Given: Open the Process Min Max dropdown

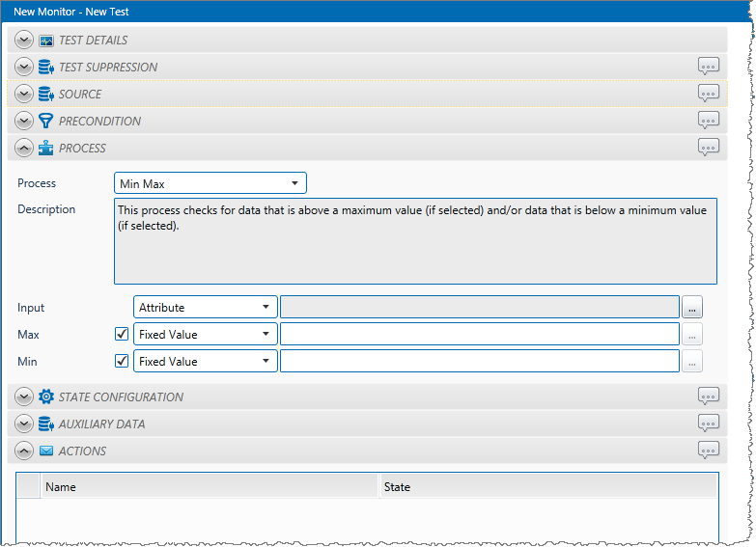Looking at the screenshot, I should (x=210, y=183).
